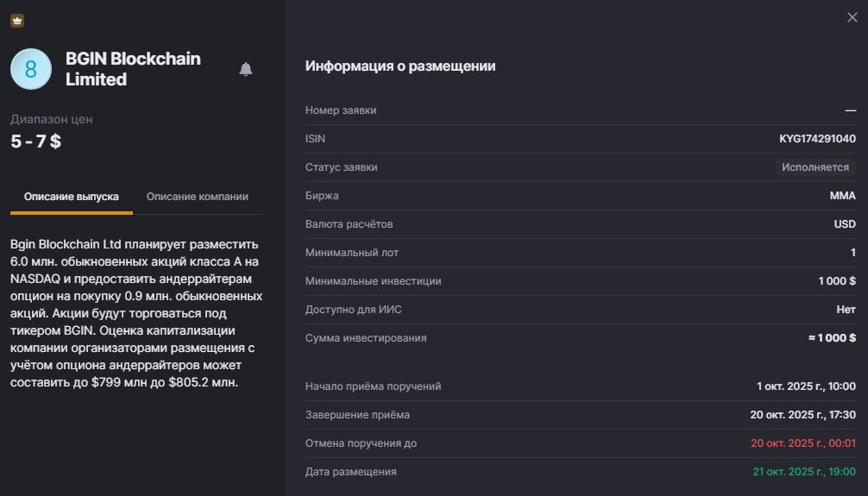Enable notifications with the bell icon

[x=246, y=69]
